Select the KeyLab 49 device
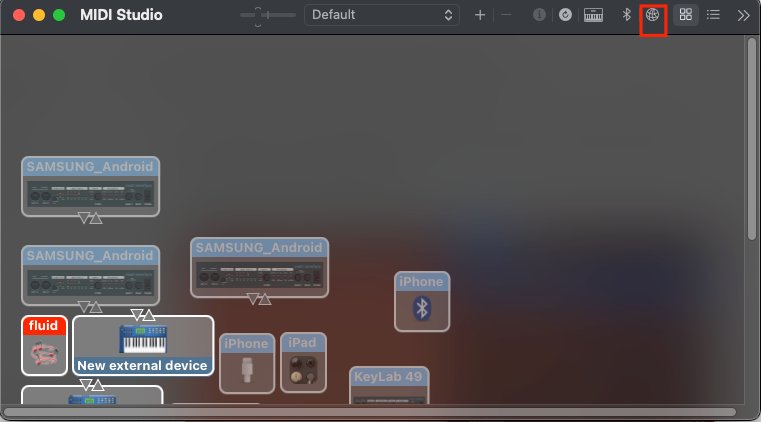The width and height of the screenshot is (761, 422). (x=389, y=388)
